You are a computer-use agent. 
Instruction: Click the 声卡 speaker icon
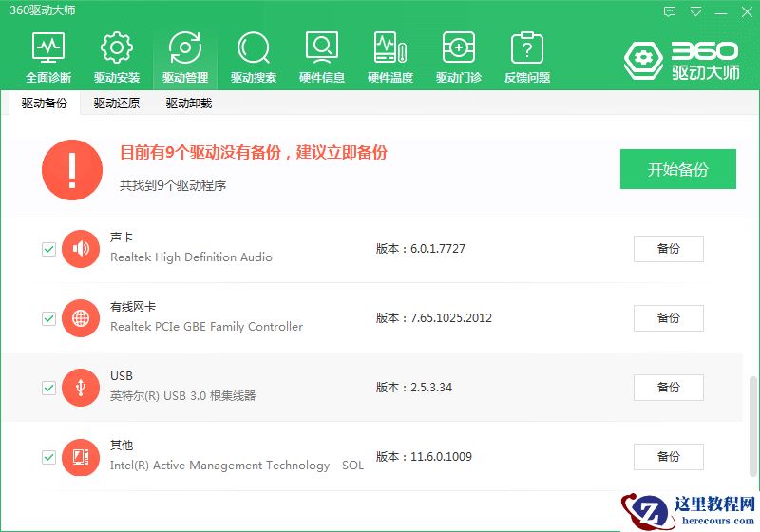click(81, 249)
